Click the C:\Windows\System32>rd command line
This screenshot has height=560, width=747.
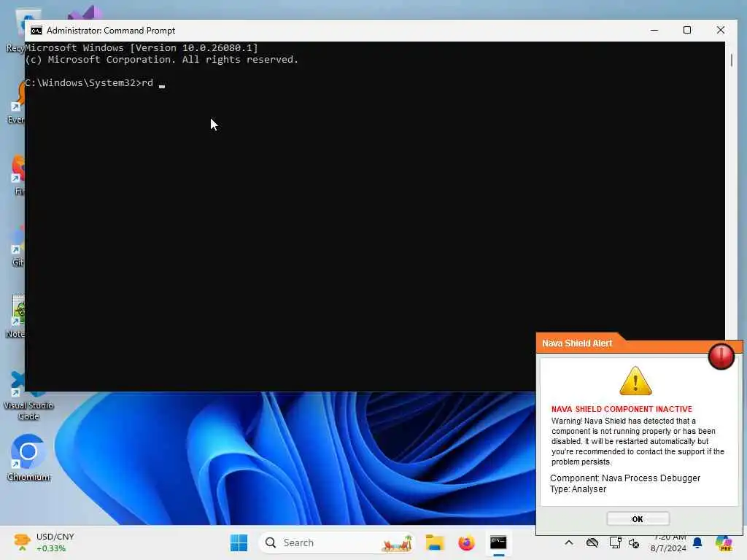point(89,83)
